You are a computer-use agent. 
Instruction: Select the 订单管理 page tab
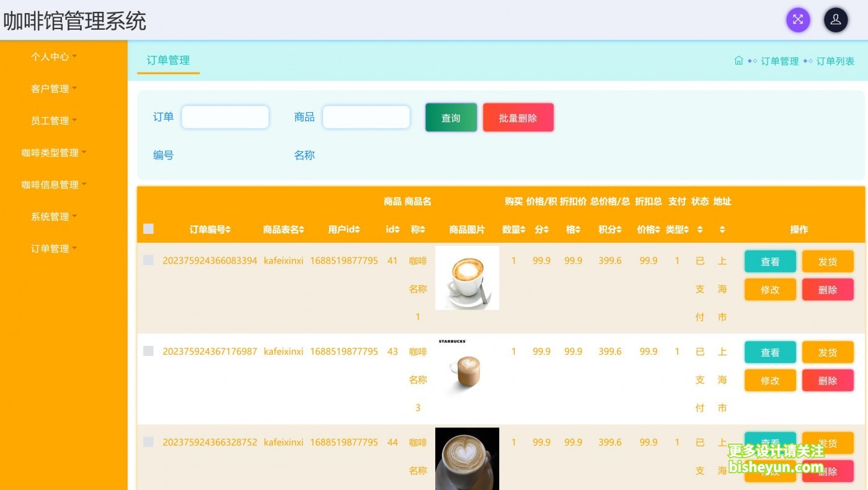168,60
